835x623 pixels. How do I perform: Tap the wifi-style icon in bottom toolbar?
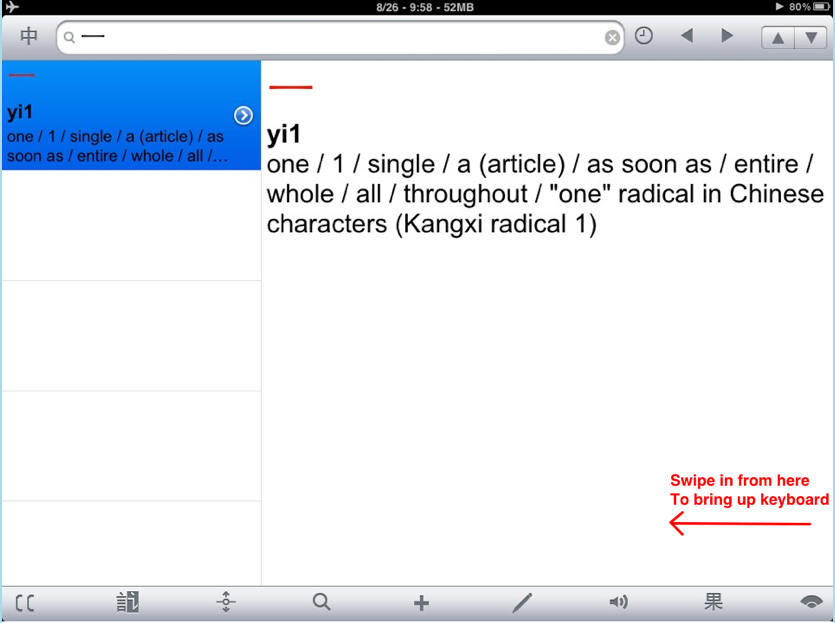point(811,602)
